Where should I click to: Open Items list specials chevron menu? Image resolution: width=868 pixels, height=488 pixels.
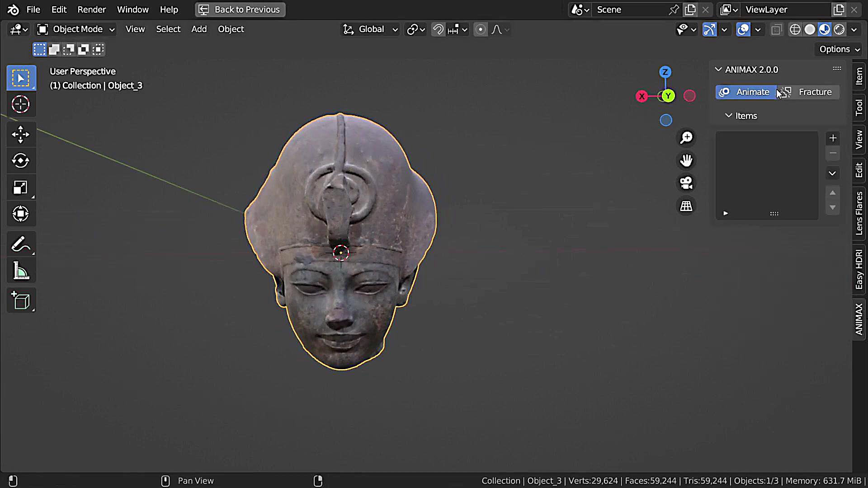point(833,173)
